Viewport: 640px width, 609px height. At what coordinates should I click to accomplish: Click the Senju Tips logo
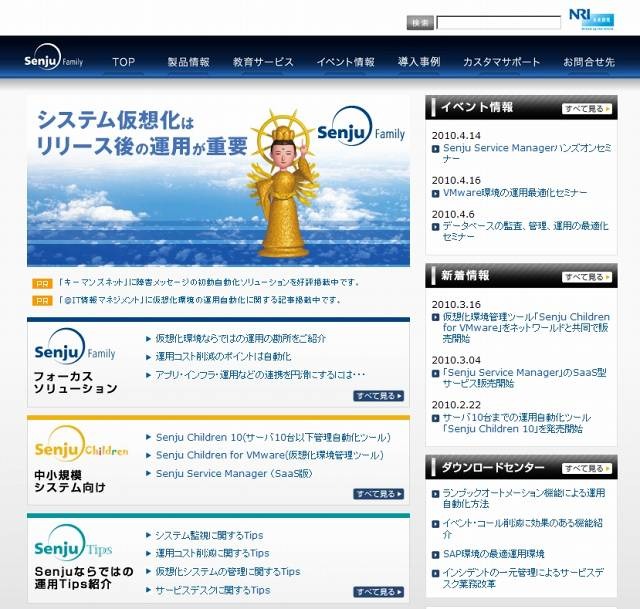click(73, 543)
